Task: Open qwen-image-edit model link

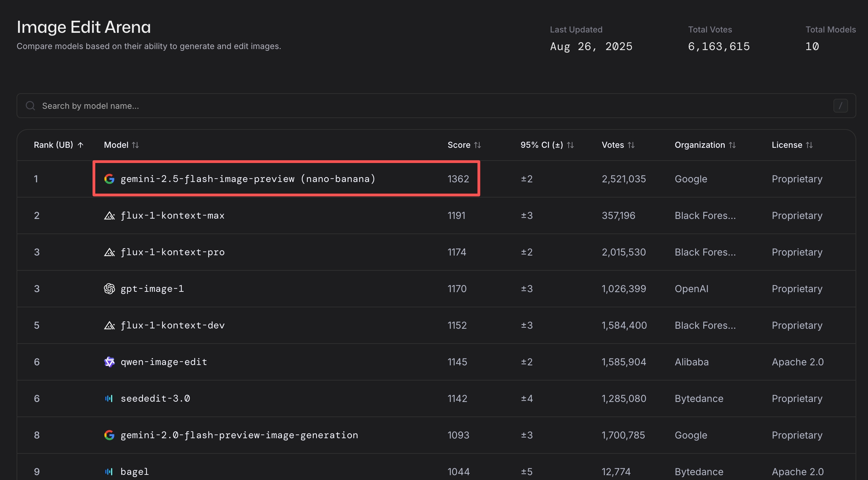Action: click(x=164, y=362)
